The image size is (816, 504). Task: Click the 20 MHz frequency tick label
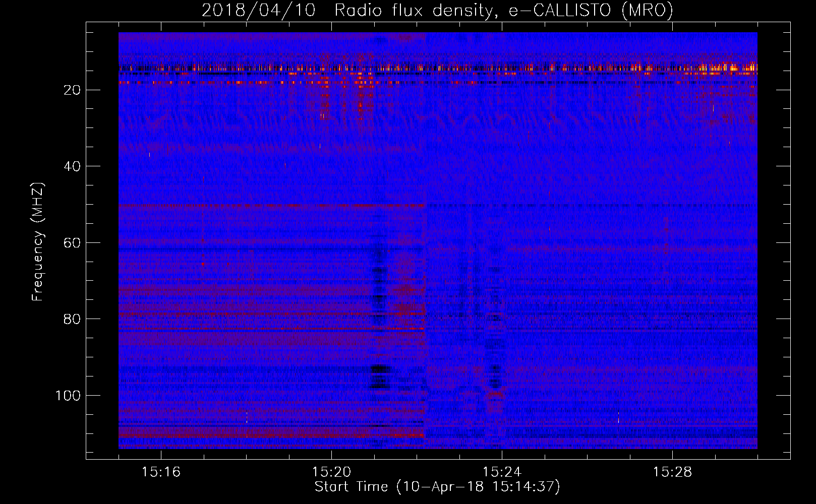click(x=73, y=90)
